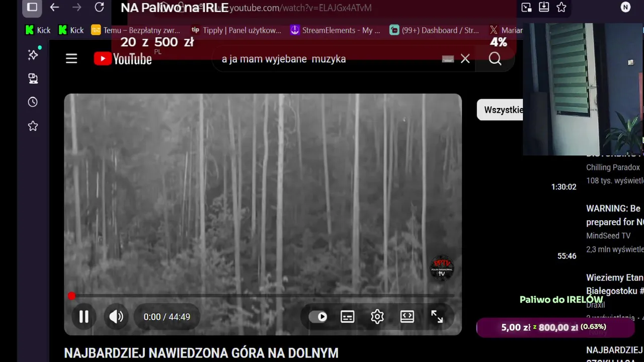This screenshot has height=362, width=644.
Task: Open first Kick bookmark
Action: coord(38,30)
